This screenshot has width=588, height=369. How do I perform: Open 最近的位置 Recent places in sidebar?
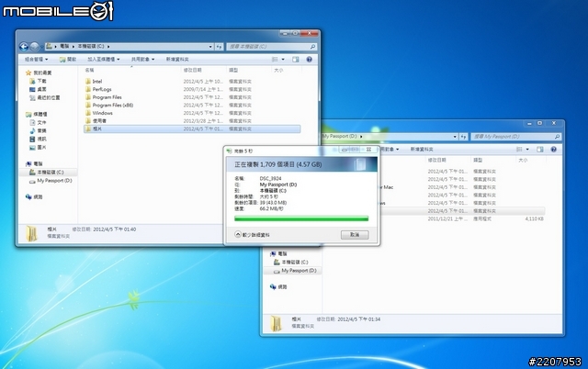(x=45, y=97)
